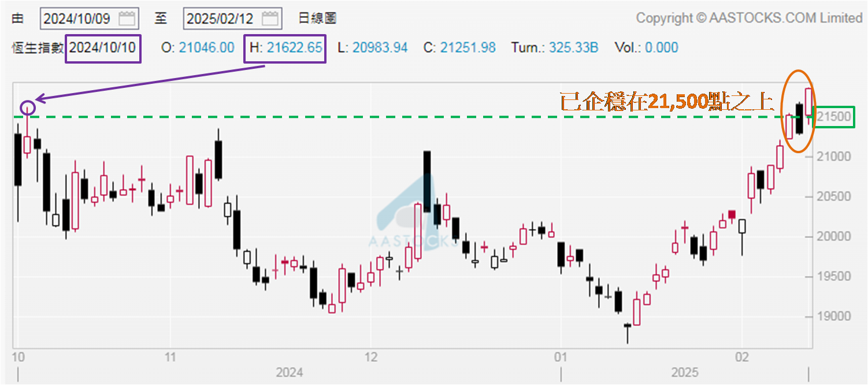Viewport: 868px width, 385px height.
Task: Click the orange annotation text 已企穩在21,500點之上
Action: pos(667,102)
